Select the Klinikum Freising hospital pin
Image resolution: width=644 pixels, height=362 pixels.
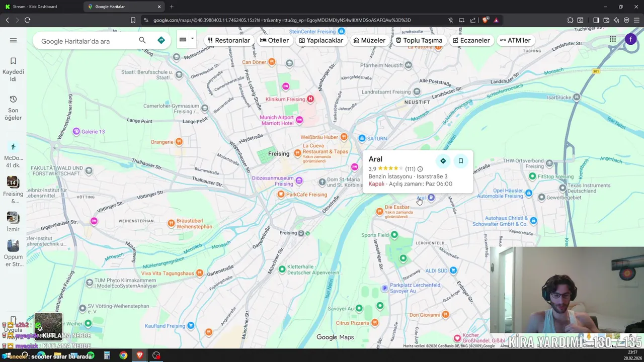coord(310,99)
